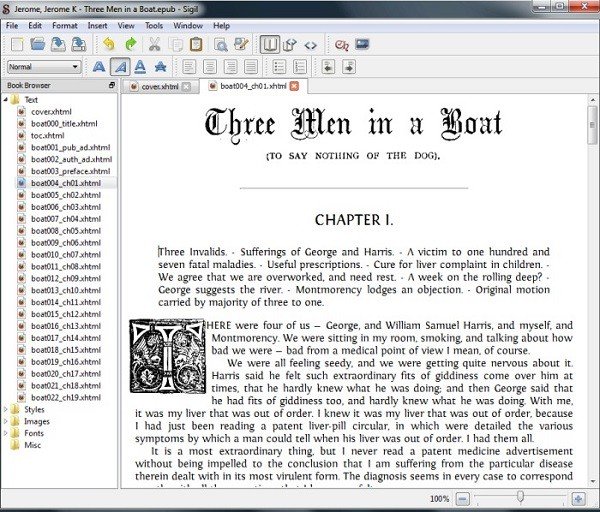This screenshot has height=512, width=600.
Task: Click the zoom out minus button
Action: click(x=463, y=499)
